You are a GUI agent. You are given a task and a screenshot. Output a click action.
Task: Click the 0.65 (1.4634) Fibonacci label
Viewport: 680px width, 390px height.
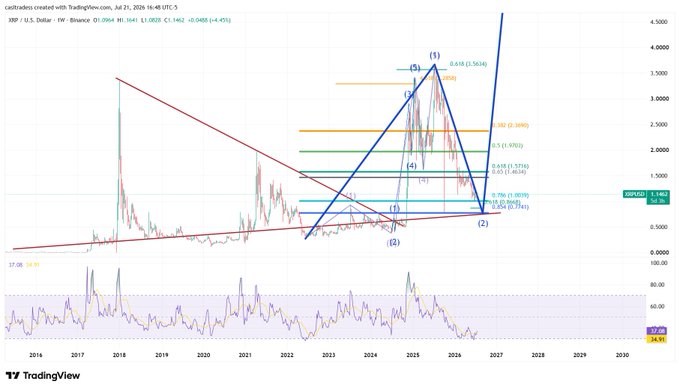(509, 172)
